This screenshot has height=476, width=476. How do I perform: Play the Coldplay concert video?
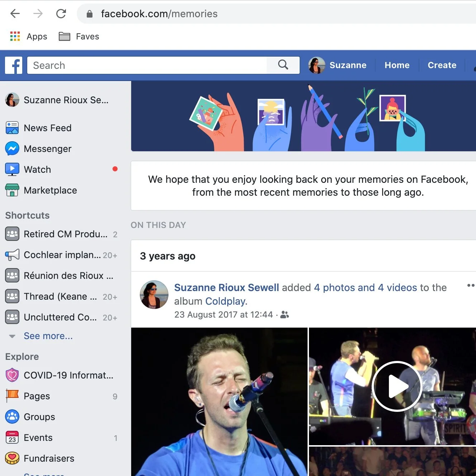pos(397,386)
